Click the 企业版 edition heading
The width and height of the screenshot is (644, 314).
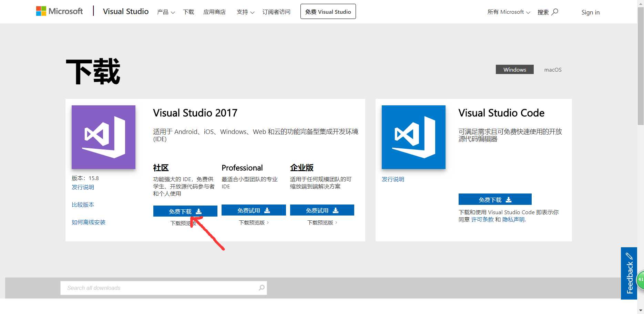(x=302, y=168)
